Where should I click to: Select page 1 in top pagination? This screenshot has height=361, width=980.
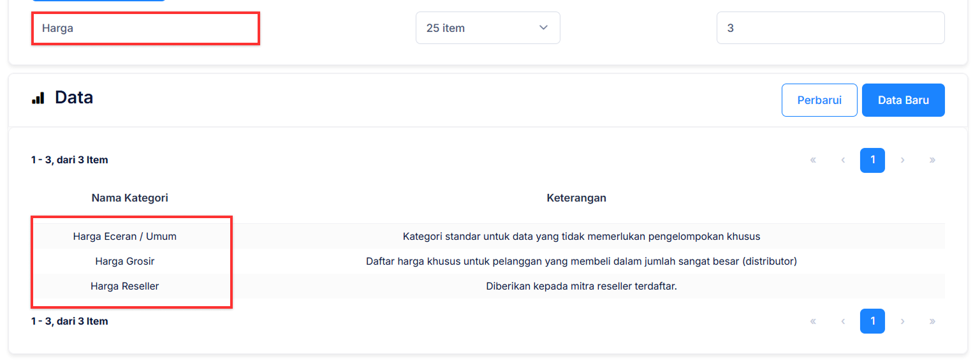tap(872, 160)
